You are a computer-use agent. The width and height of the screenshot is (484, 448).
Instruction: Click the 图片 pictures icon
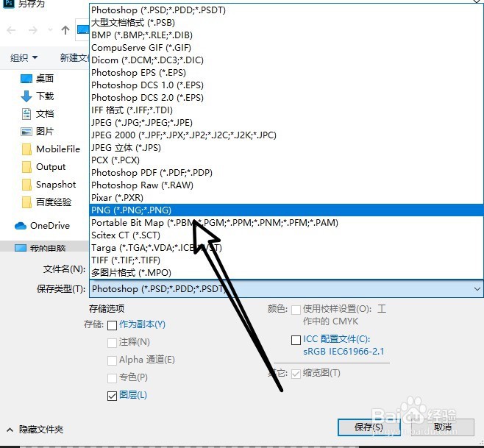click(x=26, y=132)
